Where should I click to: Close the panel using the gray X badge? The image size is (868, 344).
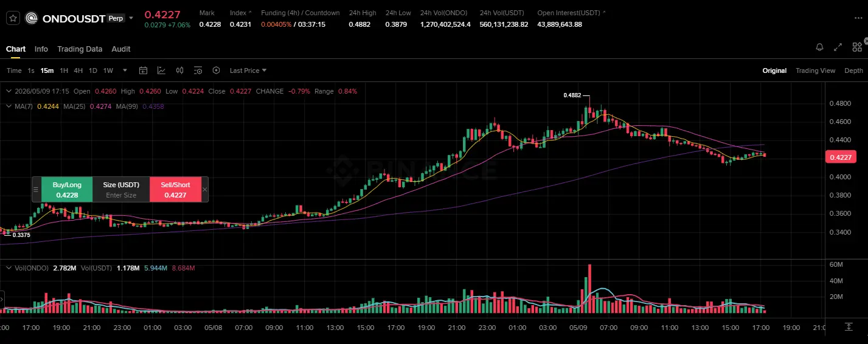(866, 40)
